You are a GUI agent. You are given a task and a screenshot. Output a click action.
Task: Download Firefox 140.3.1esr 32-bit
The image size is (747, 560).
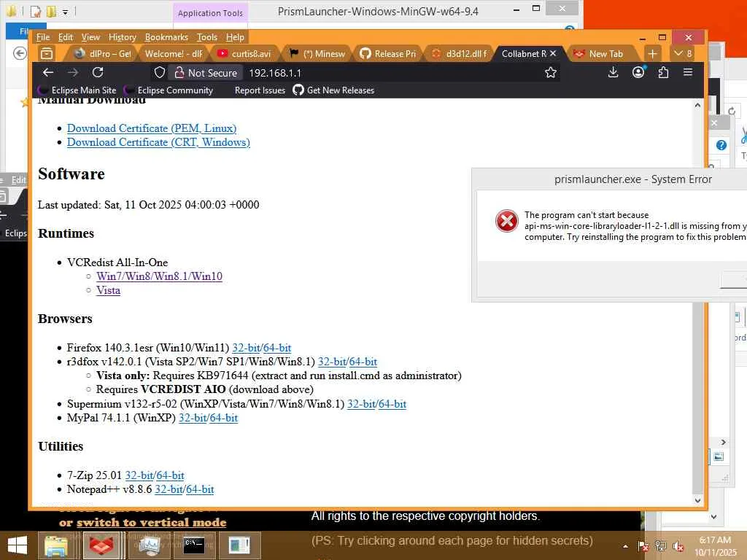tap(245, 348)
